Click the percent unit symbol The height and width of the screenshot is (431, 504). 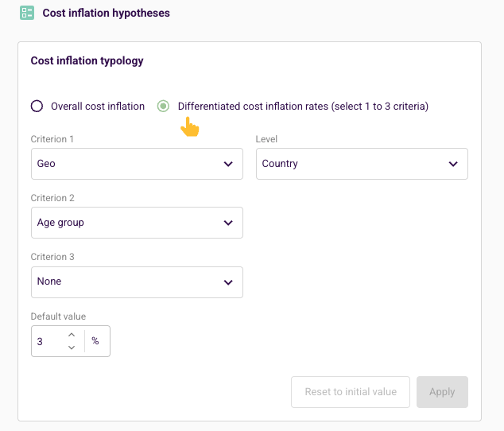(x=95, y=341)
